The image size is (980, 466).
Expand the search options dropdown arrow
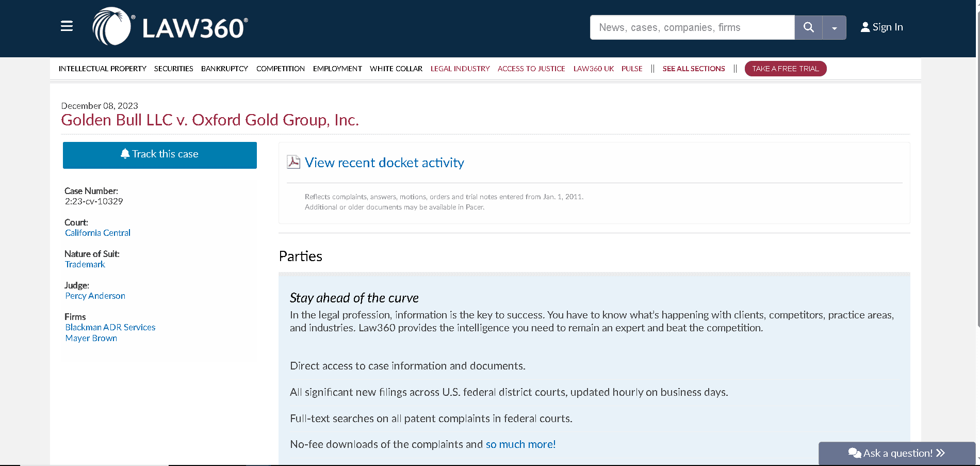(x=834, y=27)
